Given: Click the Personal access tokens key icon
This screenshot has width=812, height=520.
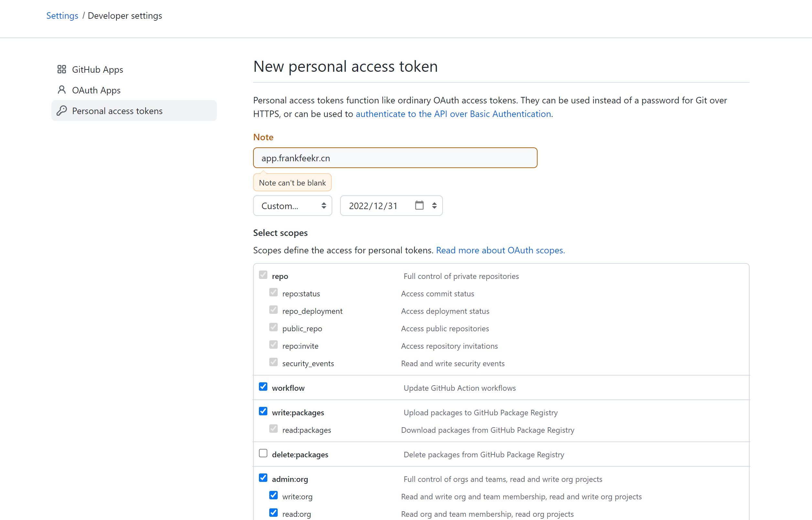Looking at the screenshot, I should tap(61, 111).
